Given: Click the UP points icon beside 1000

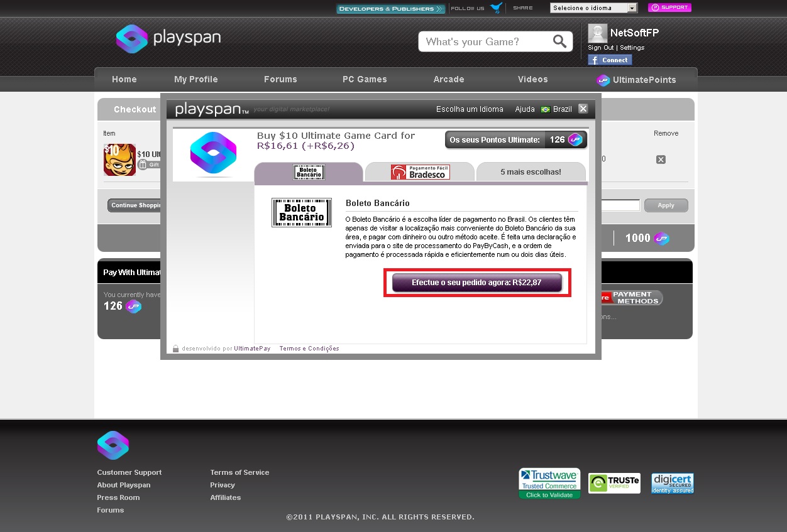Looking at the screenshot, I should tap(661, 239).
